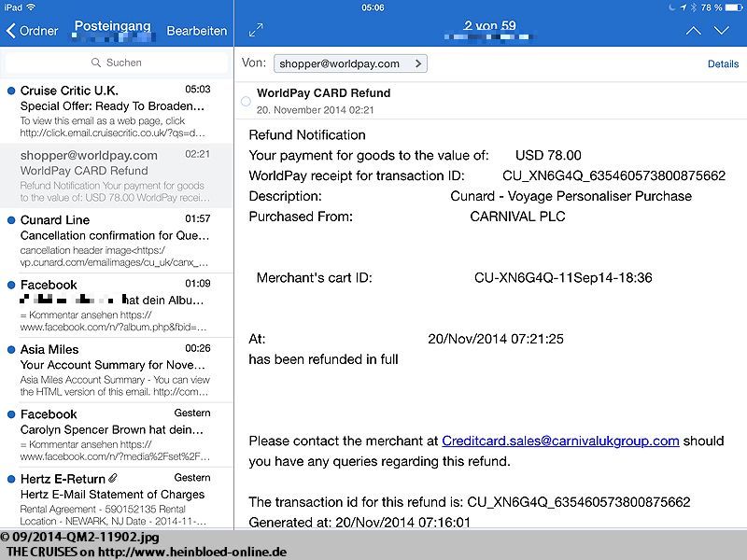Image resolution: width=747 pixels, height=560 pixels.
Task: Tap unread dot on Cruise Critic U.K.
Action: pyautogui.click(x=11, y=91)
